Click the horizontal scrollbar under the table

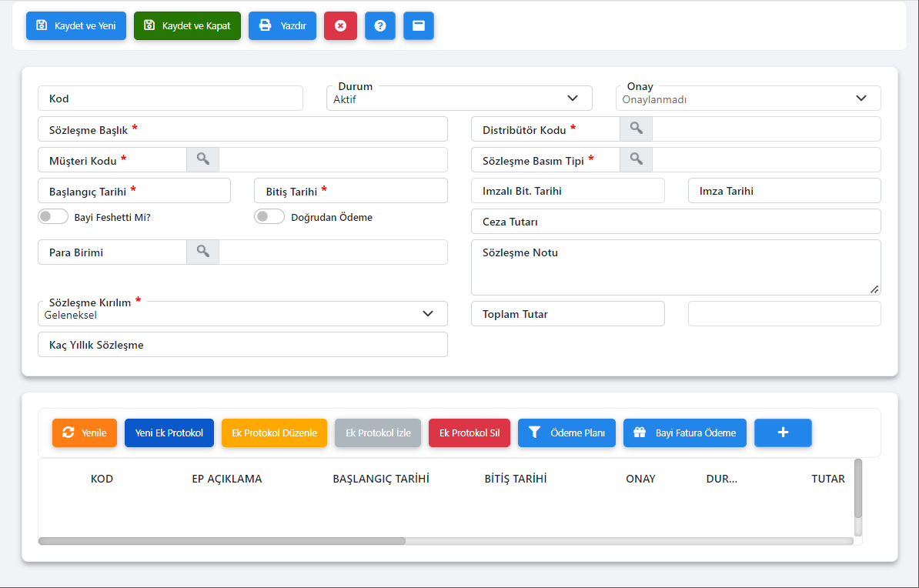click(222, 541)
